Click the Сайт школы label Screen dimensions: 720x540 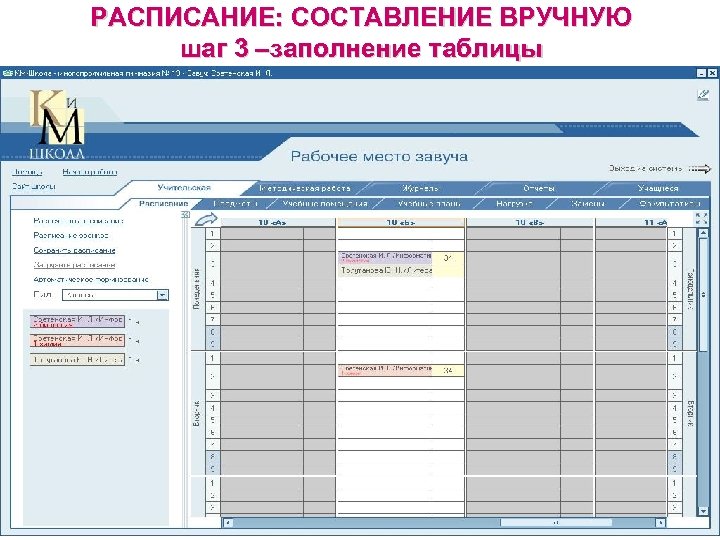[x=34, y=186]
